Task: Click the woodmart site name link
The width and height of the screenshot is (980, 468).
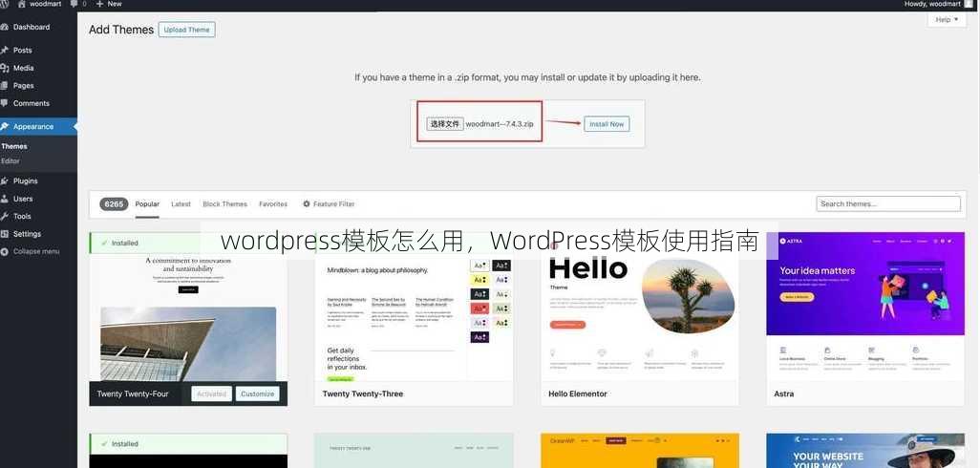Action: point(46,4)
